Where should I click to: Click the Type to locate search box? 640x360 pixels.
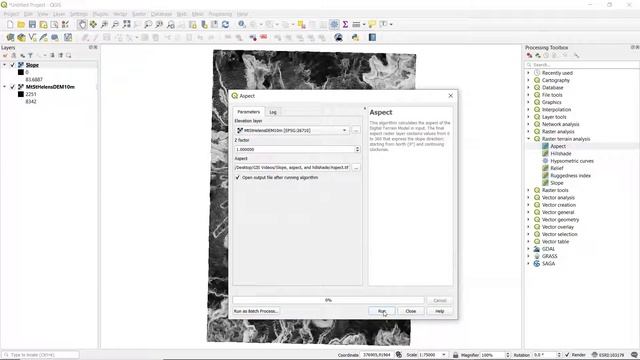(40, 355)
